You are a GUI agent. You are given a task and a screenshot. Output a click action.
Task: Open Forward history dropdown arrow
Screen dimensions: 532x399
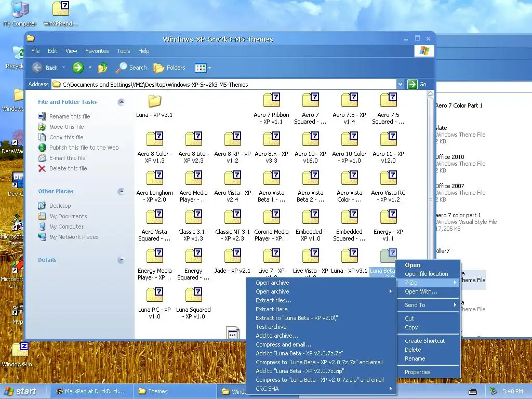point(90,68)
